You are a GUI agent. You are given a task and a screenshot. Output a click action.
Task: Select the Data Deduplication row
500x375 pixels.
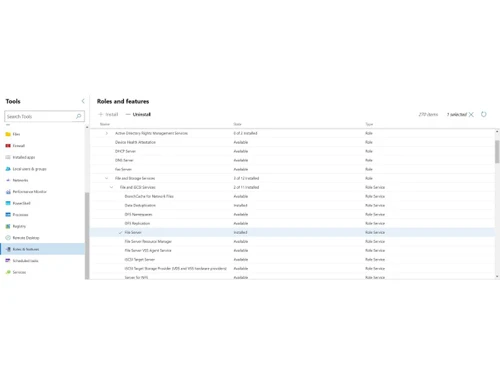tap(292, 205)
